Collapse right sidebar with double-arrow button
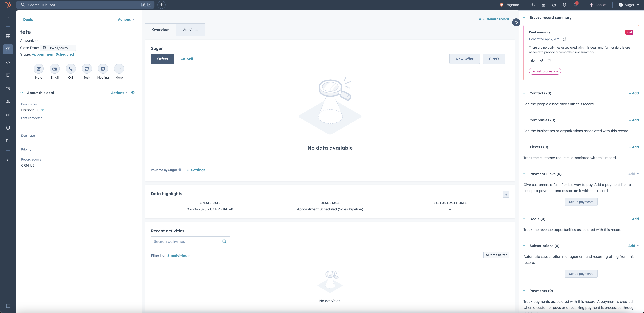This screenshot has width=644, height=313. tap(516, 22)
